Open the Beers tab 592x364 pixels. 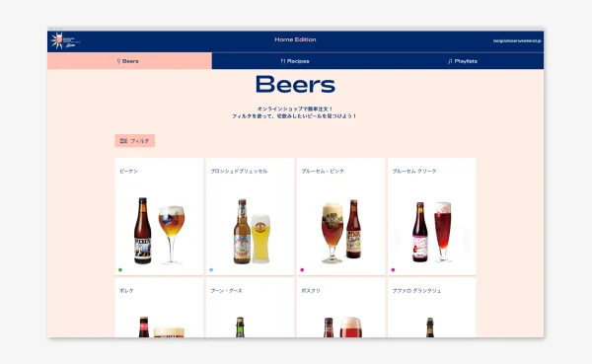point(129,61)
